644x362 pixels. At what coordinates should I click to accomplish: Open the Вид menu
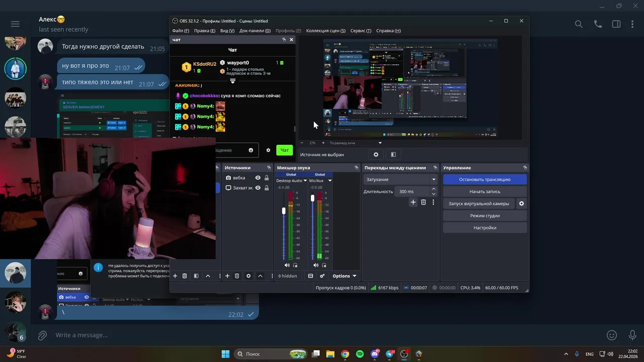click(227, 31)
